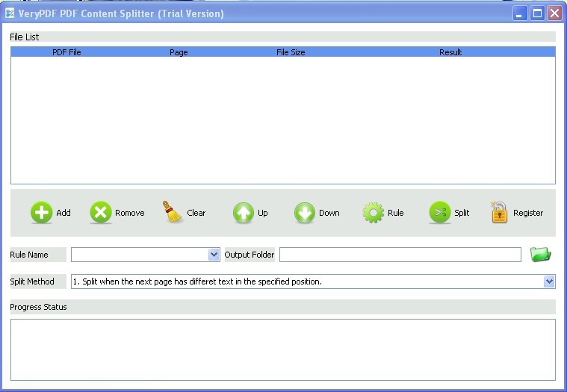Screen dimensions: 567x392
Task: Click the VeryPDF app icon in title bar
Action: 10,13
